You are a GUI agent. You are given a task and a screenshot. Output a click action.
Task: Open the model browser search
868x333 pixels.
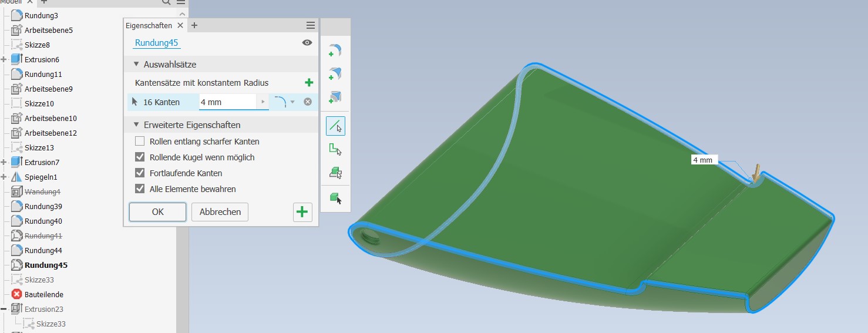167,2
